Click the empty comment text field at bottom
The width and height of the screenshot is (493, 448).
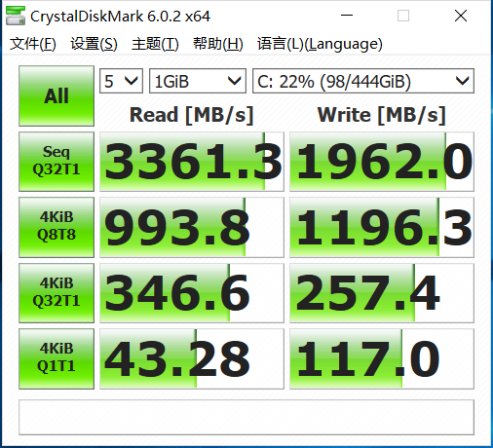pos(246,417)
